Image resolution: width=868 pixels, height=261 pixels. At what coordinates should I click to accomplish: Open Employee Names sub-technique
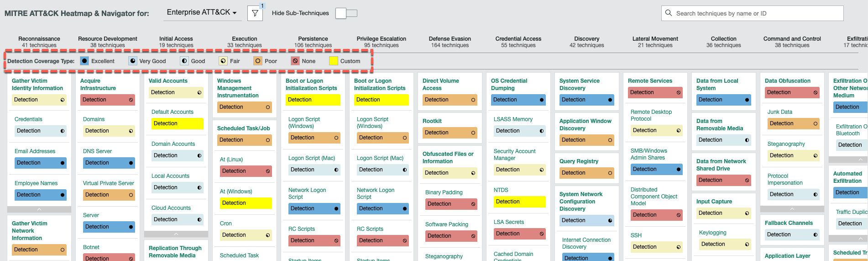pyautogui.click(x=36, y=183)
